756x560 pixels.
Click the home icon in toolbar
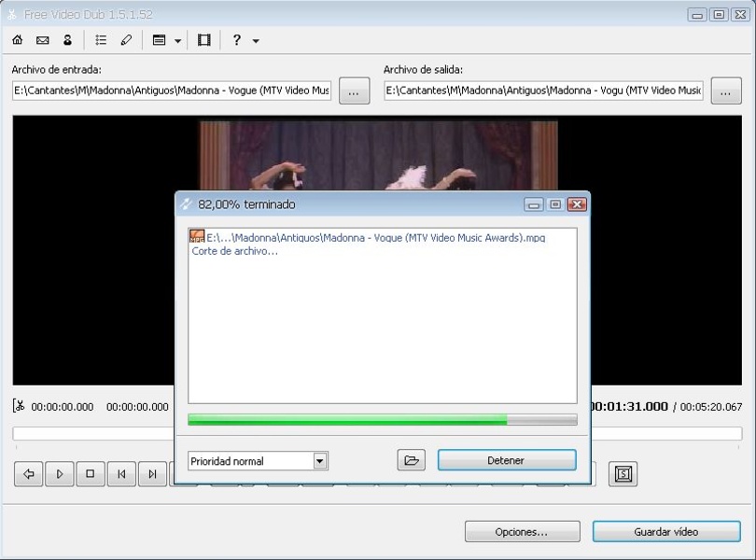[18, 40]
